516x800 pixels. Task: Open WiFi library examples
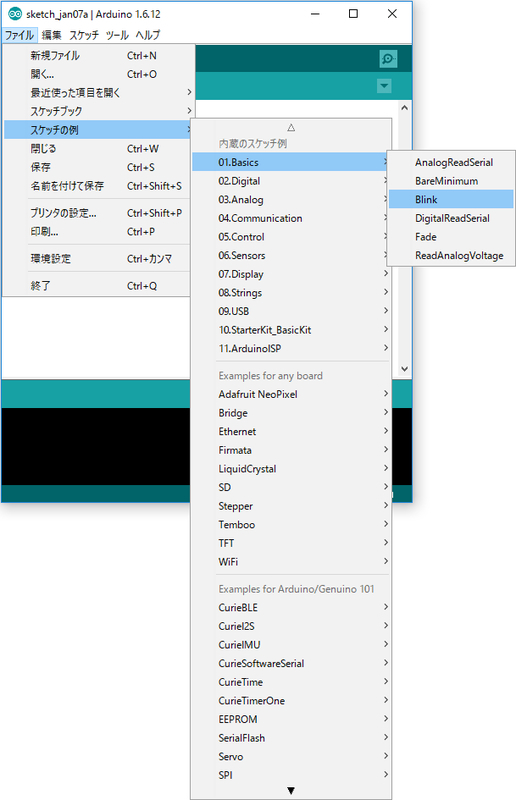[x=291, y=562]
